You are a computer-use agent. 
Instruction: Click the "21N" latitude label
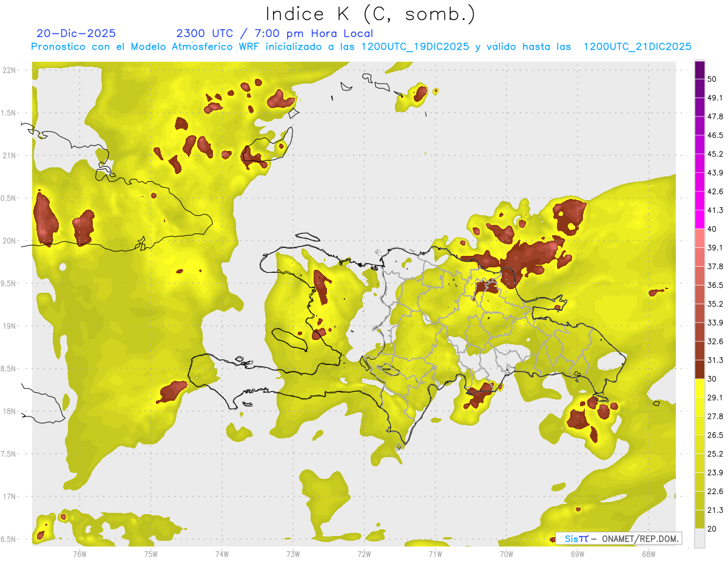10,155
